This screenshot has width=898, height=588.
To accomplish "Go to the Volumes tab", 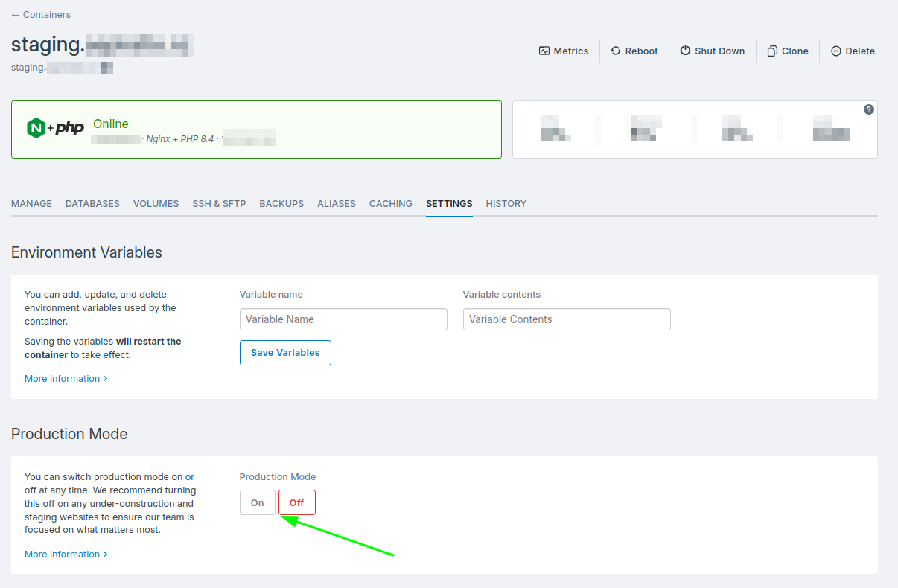I will tap(156, 204).
